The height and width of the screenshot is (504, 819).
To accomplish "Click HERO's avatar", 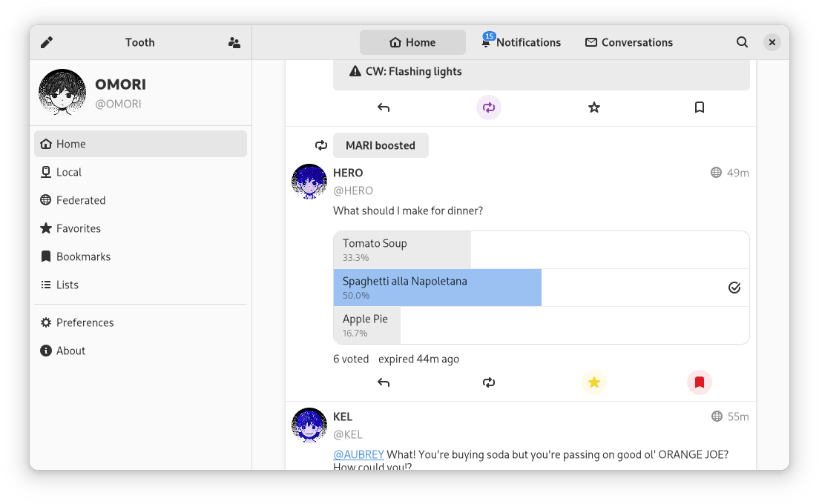I will point(309,182).
